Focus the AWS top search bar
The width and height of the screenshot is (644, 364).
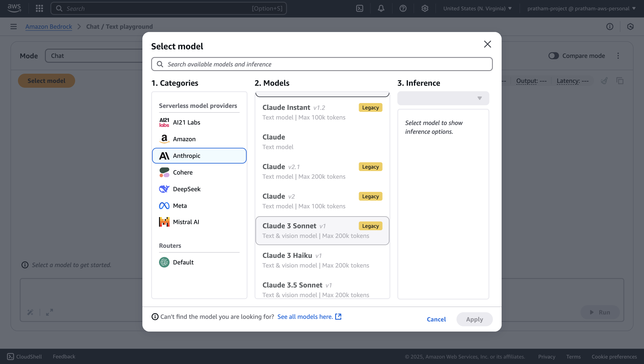(x=168, y=9)
